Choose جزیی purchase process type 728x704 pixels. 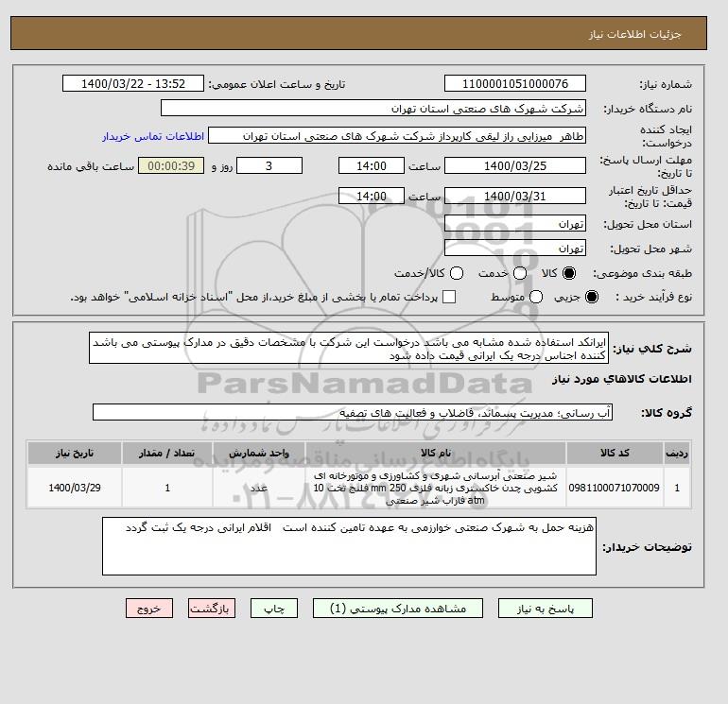click(592, 297)
